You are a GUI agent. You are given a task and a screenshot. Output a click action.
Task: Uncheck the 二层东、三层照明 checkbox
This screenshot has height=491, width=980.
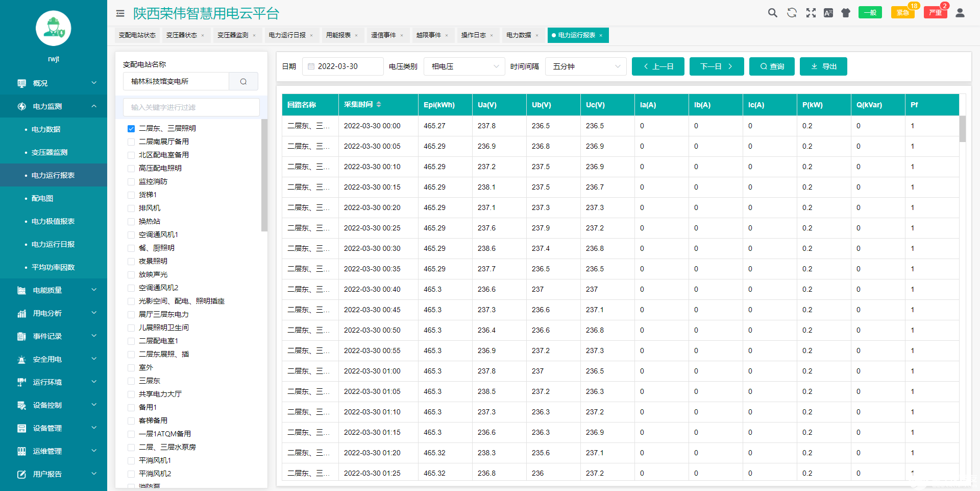click(131, 129)
